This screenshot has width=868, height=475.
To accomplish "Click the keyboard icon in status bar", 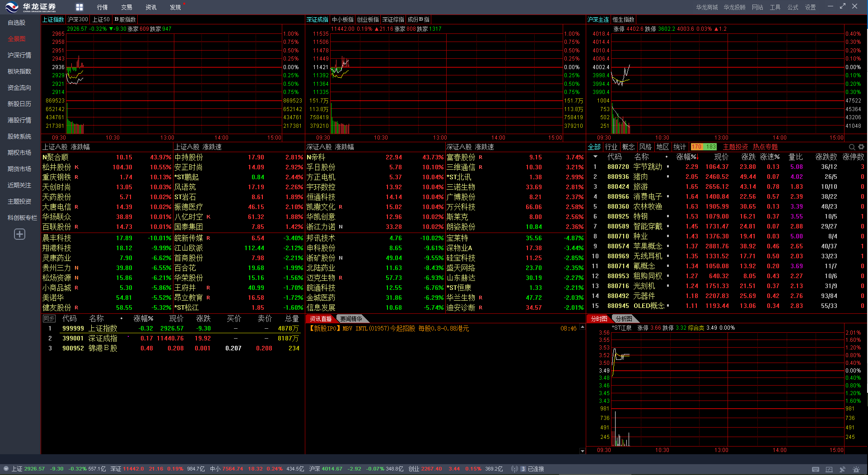I will 816,469.
